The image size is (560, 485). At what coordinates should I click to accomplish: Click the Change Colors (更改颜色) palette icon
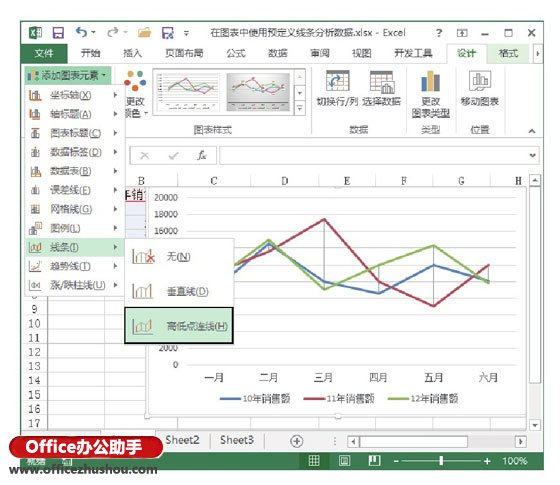135,80
